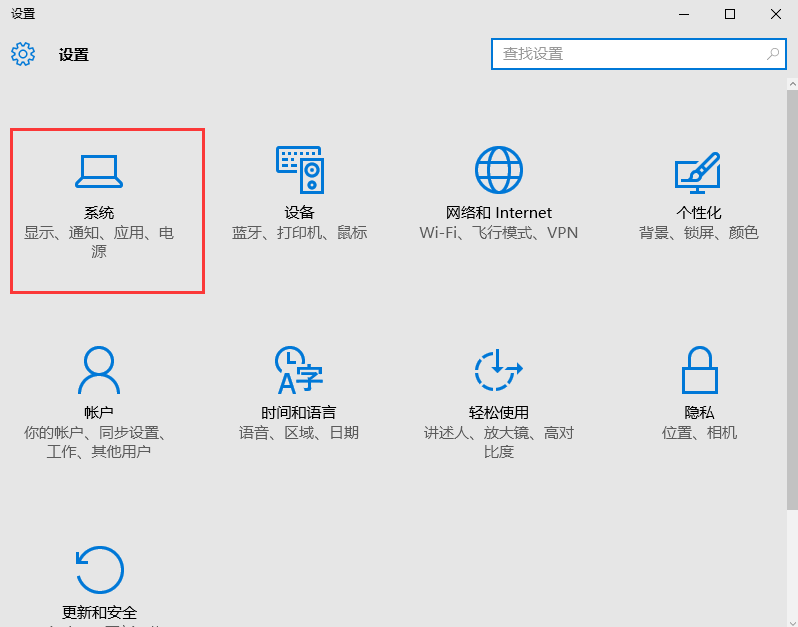Select the padlock icon for 隐私
Image resolution: width=798 pixels, height=627 pixels.
(x=699, y=371)
